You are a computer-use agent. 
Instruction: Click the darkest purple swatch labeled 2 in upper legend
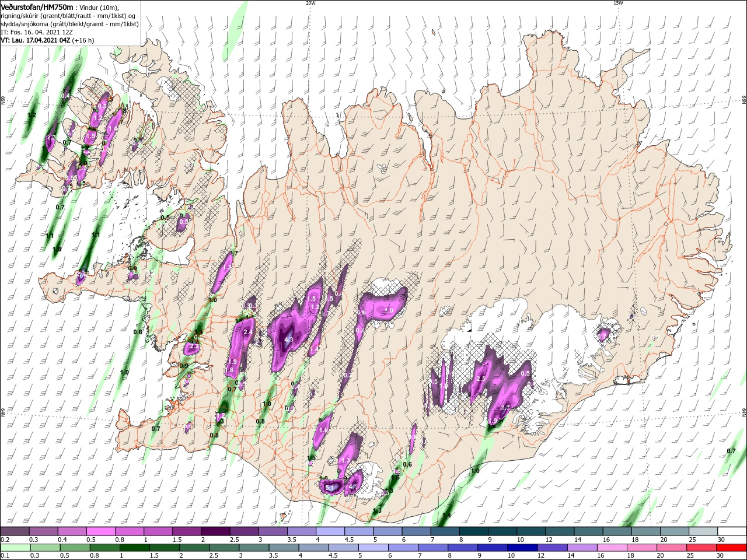click(x=215, y=531)
